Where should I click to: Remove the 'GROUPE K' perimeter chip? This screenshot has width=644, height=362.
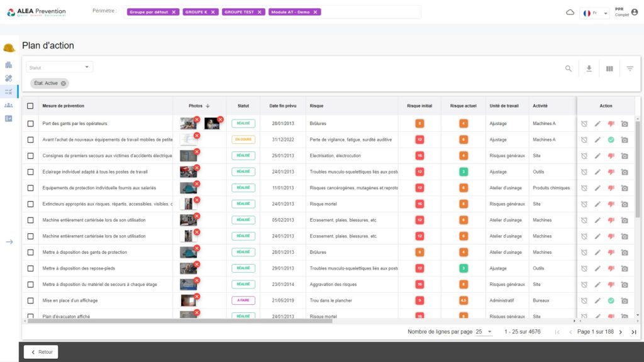click(213, 12)
